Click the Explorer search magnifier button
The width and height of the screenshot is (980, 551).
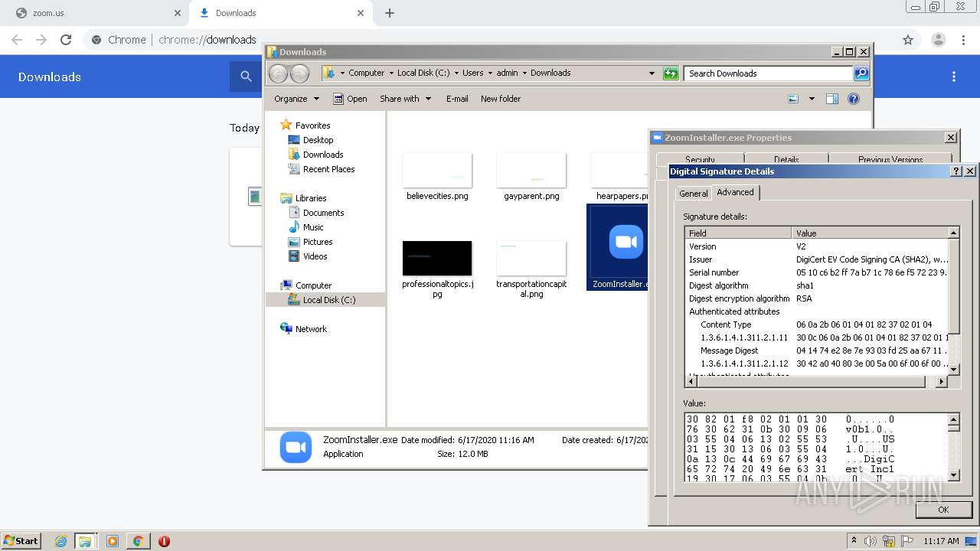click(861, 73)
